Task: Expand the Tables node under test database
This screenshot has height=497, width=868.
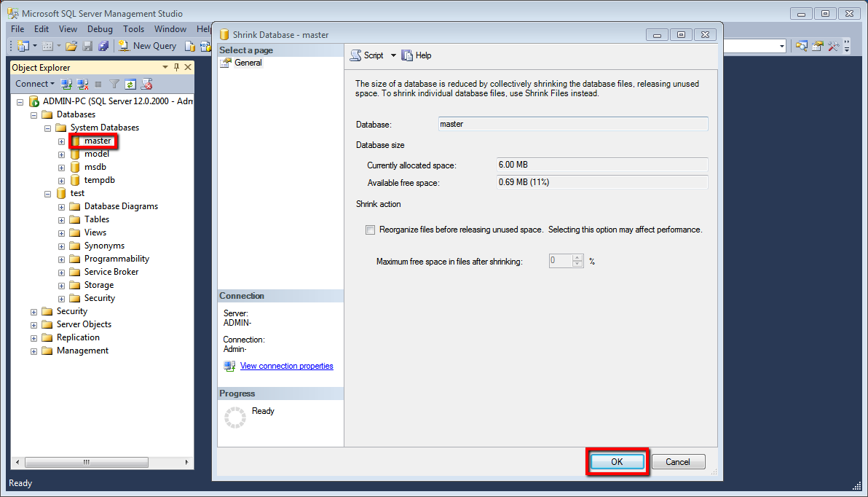Action: click(x=61, y=219)
